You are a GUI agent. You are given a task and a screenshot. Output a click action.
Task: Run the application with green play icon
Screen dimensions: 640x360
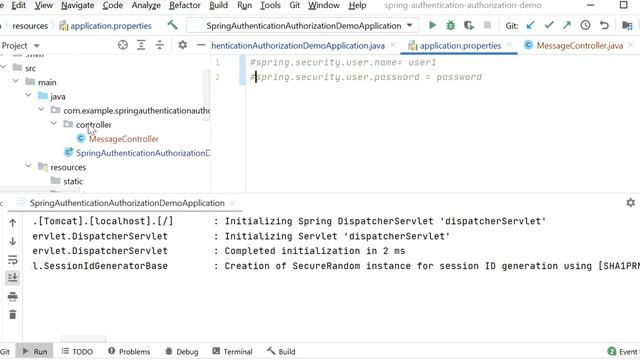(432, 25)
